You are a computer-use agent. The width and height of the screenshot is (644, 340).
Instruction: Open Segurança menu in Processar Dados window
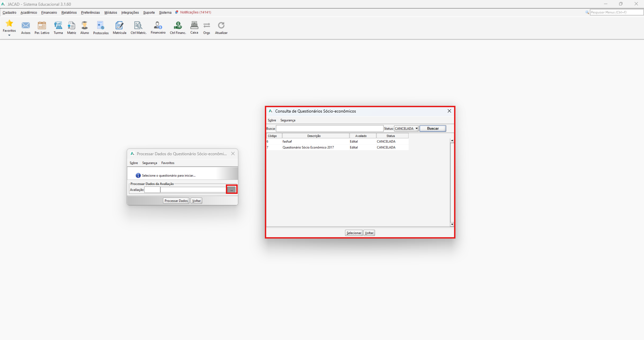[x=150, y=163]
